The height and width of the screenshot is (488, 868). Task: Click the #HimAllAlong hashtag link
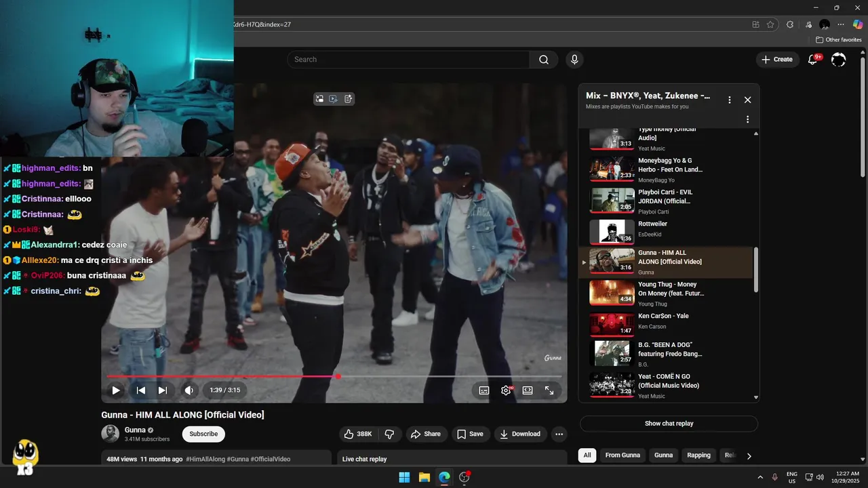205,459
